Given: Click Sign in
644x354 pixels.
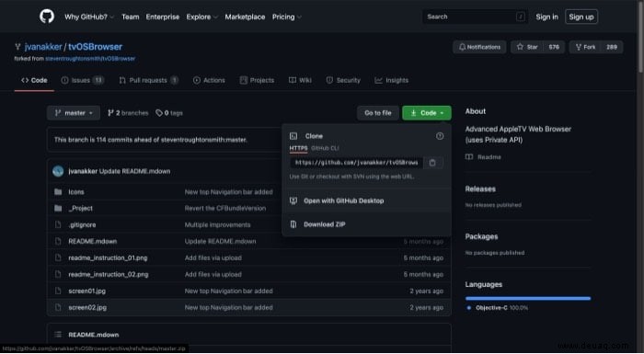Looking at the screenshot, I should [546, 17].
